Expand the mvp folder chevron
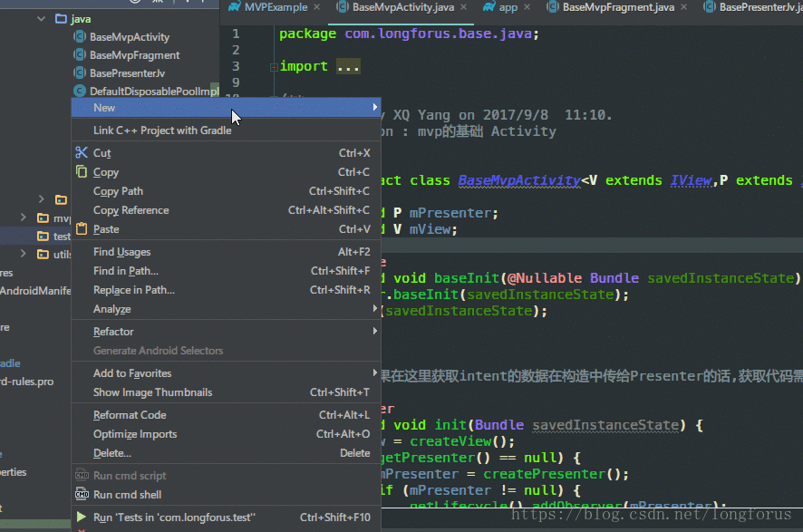 point(23,218)
